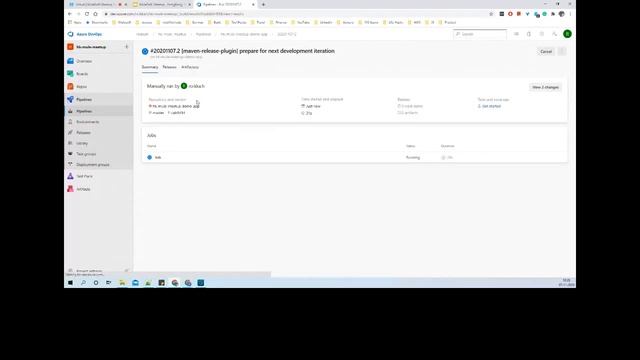Screen dimensions: 640x360
Task: Open the running Job row
Action: click(354, 157)
